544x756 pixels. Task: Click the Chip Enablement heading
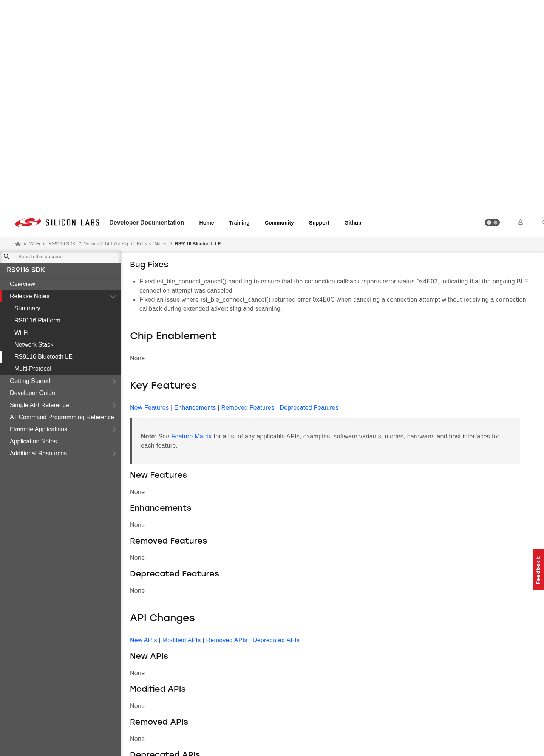(x=173, y=336)
